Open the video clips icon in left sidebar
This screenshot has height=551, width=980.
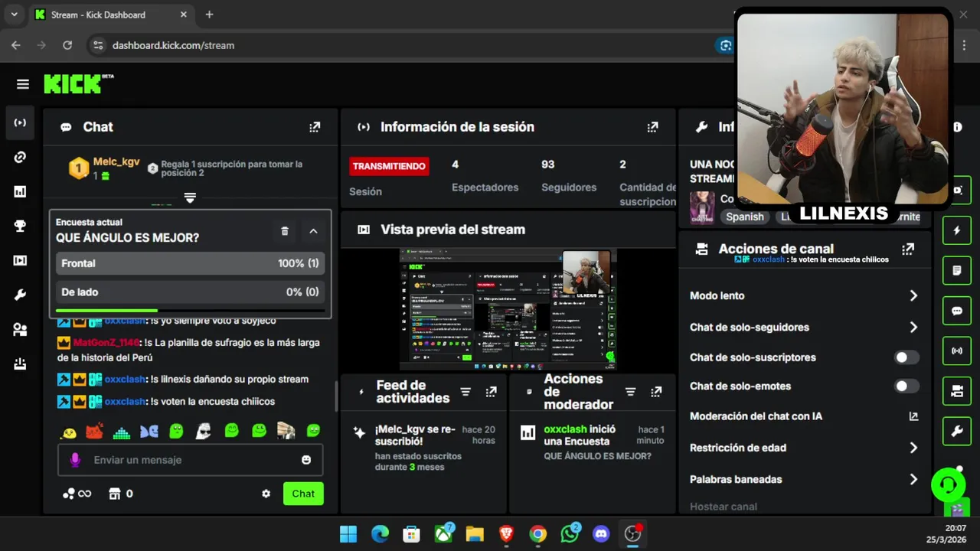(x=20, y=260)
